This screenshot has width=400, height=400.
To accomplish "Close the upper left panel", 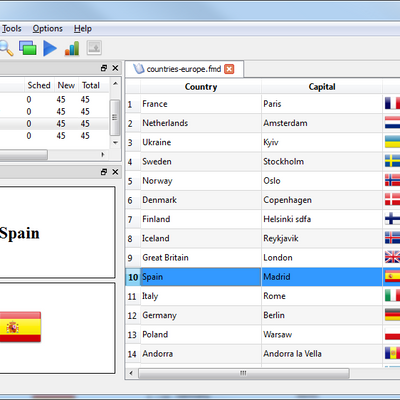I will (x=115, y=68).
